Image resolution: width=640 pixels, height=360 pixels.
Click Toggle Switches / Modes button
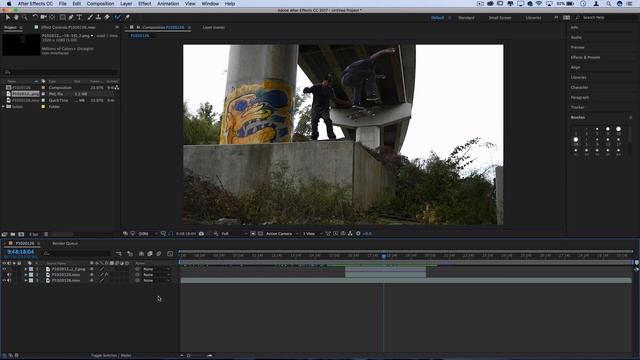pos(111,356)
